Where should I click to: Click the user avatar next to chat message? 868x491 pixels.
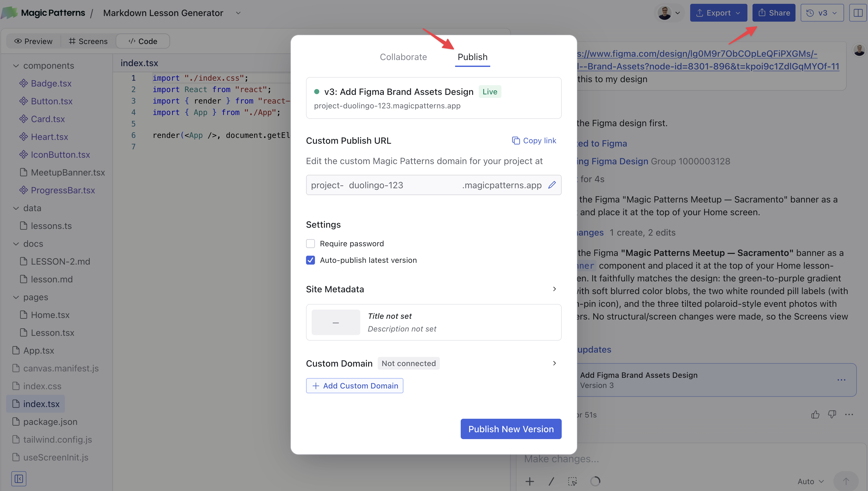(859, 50)
